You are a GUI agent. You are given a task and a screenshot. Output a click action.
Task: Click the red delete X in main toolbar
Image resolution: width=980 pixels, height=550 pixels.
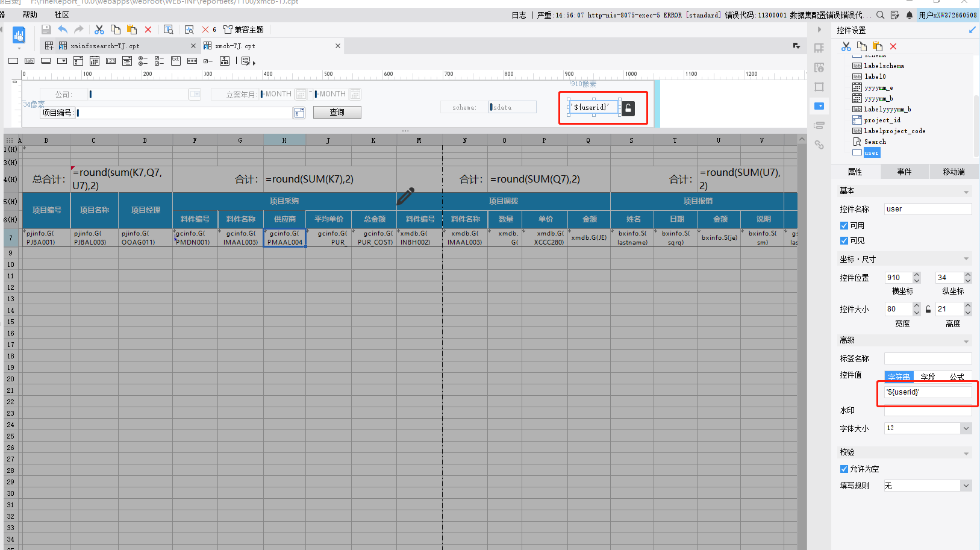[148, 30]
